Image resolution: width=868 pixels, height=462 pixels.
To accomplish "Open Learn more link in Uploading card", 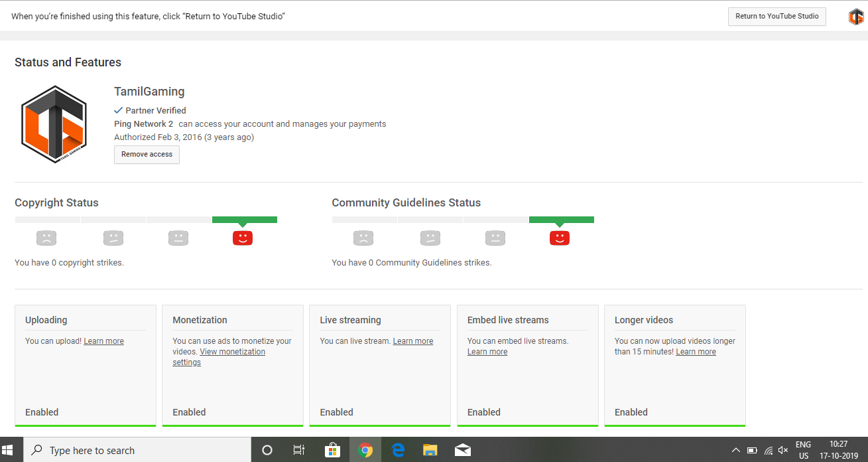I will (x=103, y=341).
